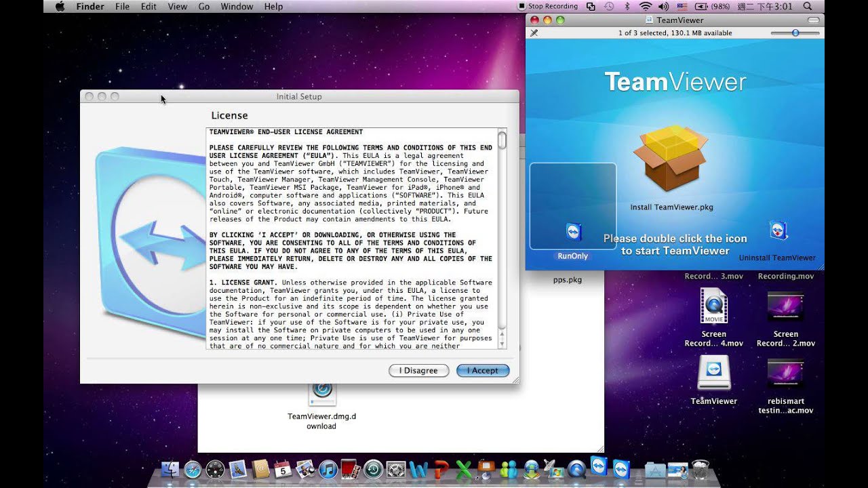Image resolution: width=868 pixels, height=488 pixels.
Task: Open iTunes from the Dock
Action: tap(328, 469)
